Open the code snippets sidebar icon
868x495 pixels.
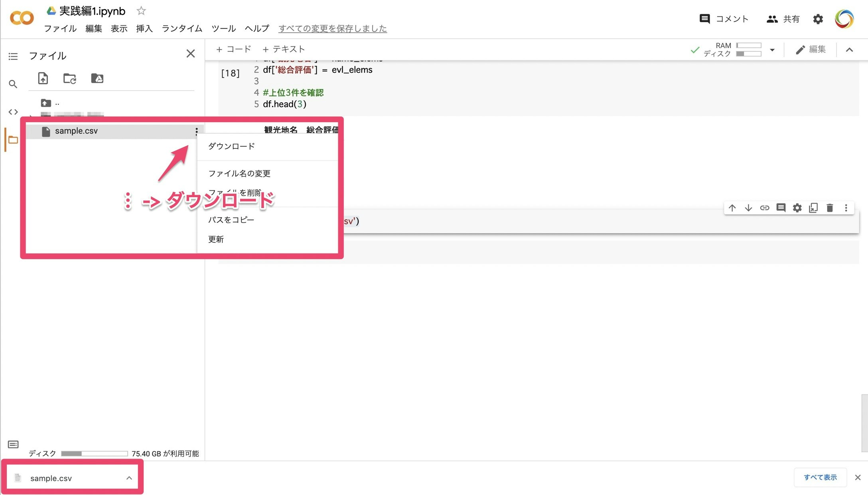[x=13, y=112]
